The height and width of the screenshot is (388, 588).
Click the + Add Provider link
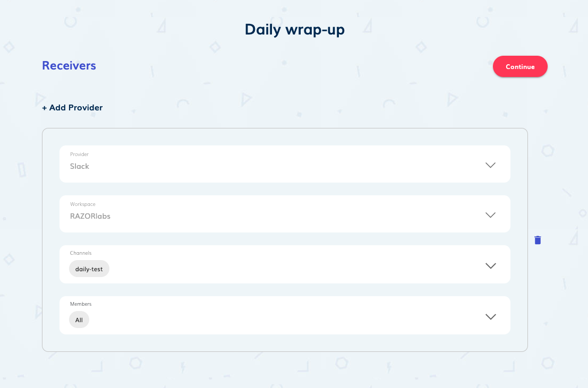pyautogui.click(x=72, y=108)
